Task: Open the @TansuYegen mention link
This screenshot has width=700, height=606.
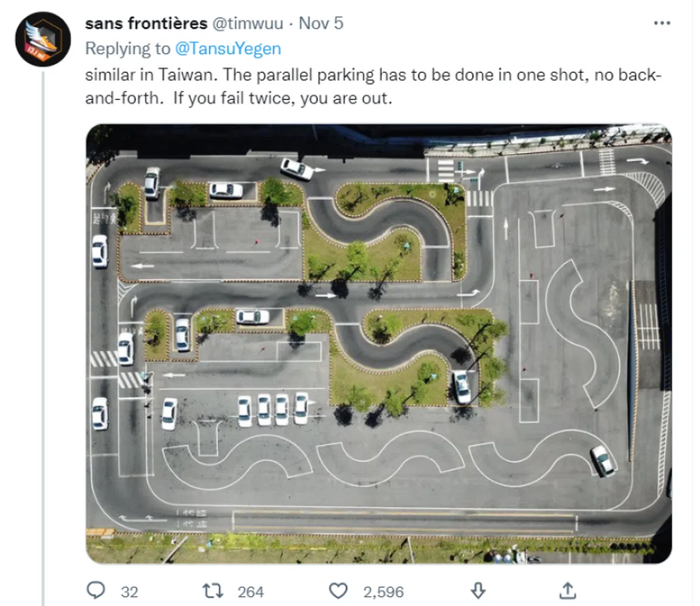Action: click(228, 48)
